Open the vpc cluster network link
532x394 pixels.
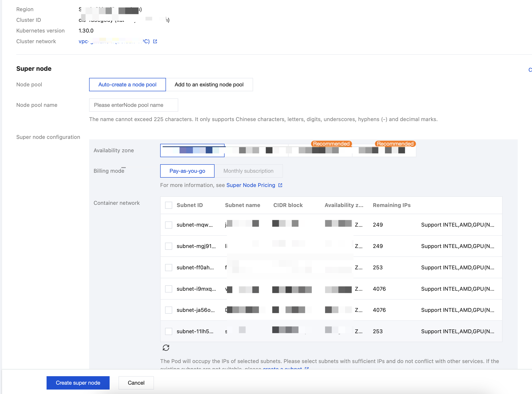[114, 41]
